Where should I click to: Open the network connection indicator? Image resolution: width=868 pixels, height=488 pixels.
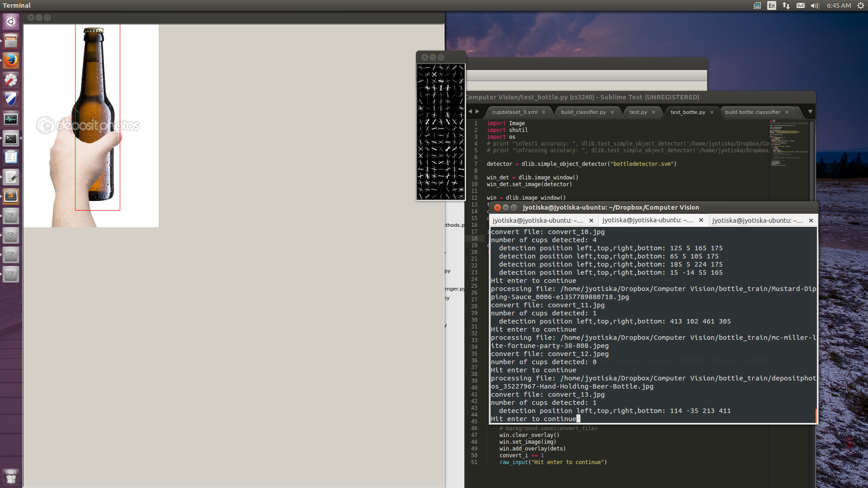pyautogui.click(x=786, y=5)
